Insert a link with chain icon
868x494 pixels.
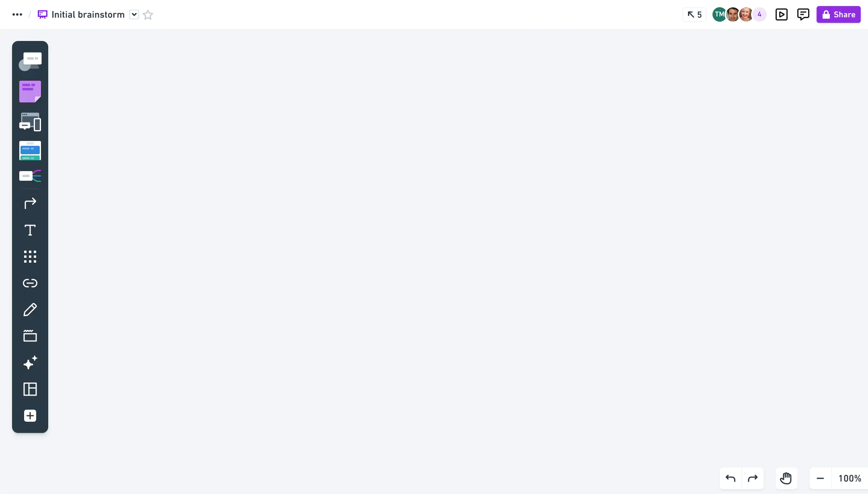(x=30, y=283)
